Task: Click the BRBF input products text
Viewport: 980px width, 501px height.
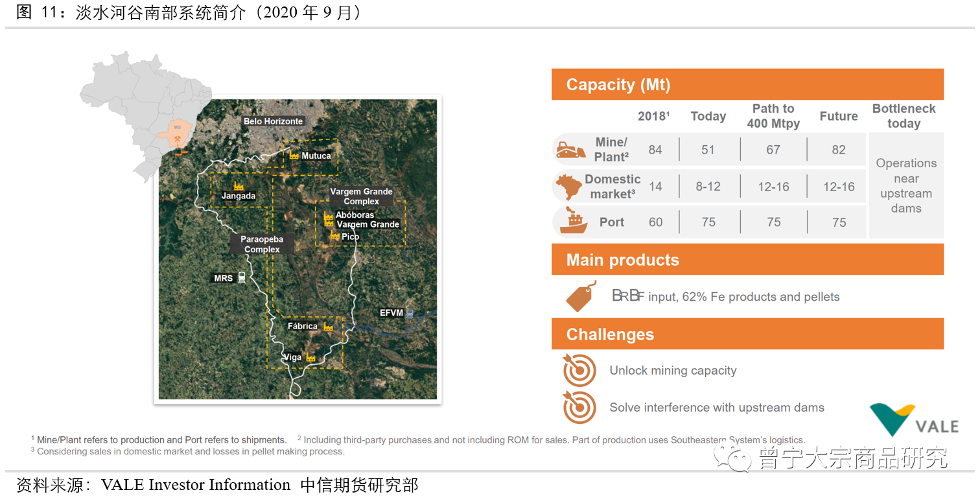Action: point(726,297)
